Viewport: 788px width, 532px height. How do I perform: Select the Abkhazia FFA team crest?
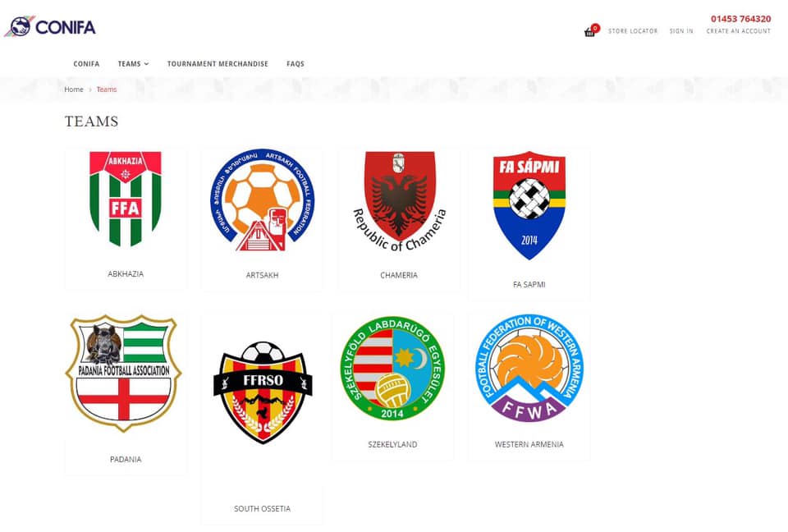[x=126, y=199]
